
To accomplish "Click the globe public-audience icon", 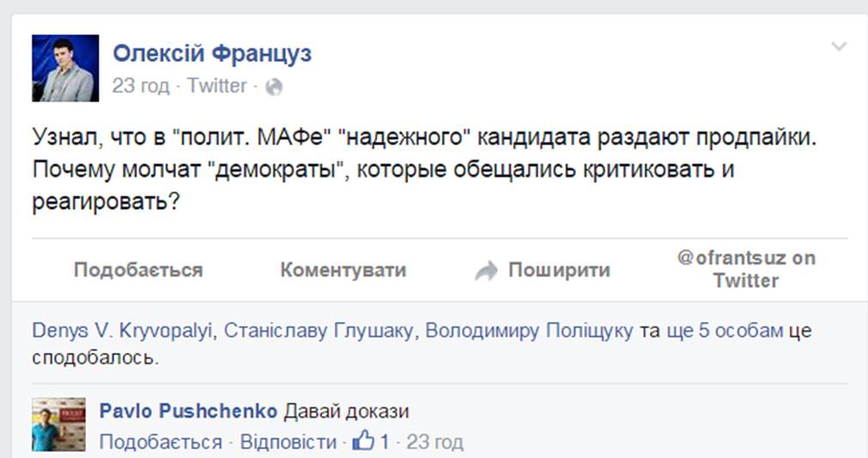I will [x=274, y=87].
